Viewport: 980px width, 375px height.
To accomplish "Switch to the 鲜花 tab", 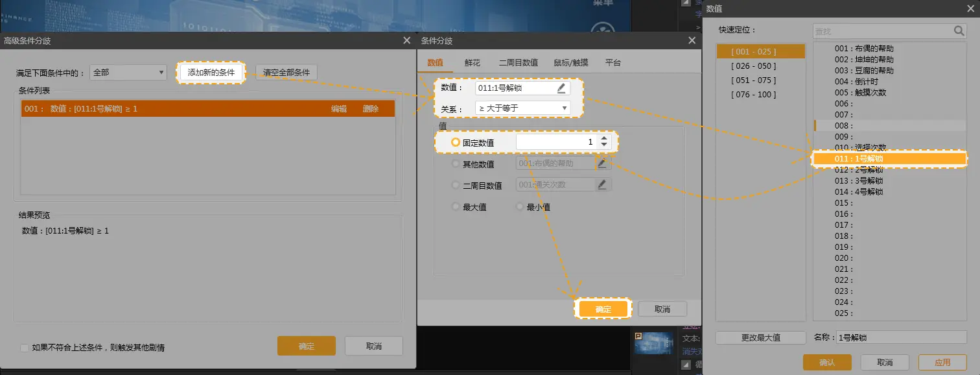I will 472,63.
